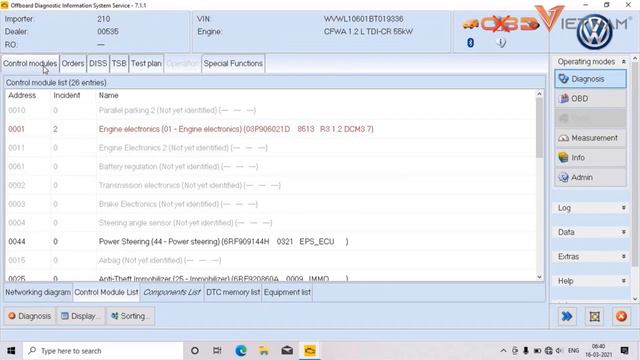Open the Windows Start menu
Screen dimensions: 640x360
(11, 351)
